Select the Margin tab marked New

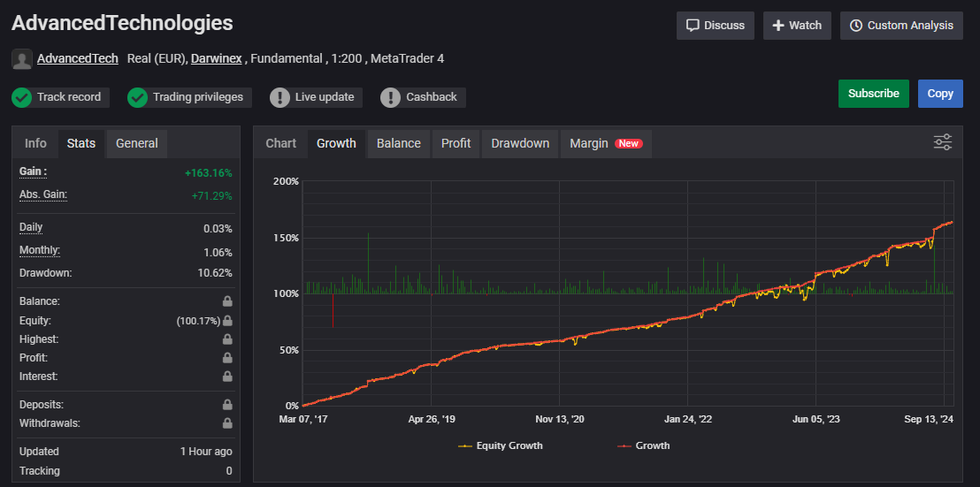tap(605, 143)
